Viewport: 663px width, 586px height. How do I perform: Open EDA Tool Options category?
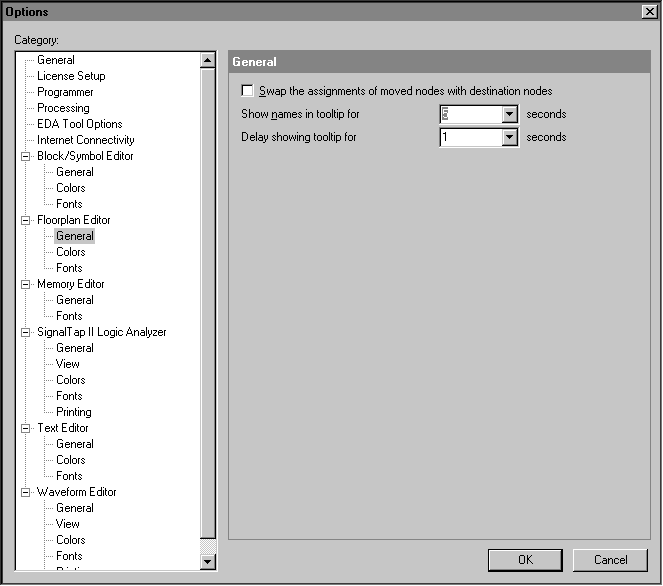(80, 124)
